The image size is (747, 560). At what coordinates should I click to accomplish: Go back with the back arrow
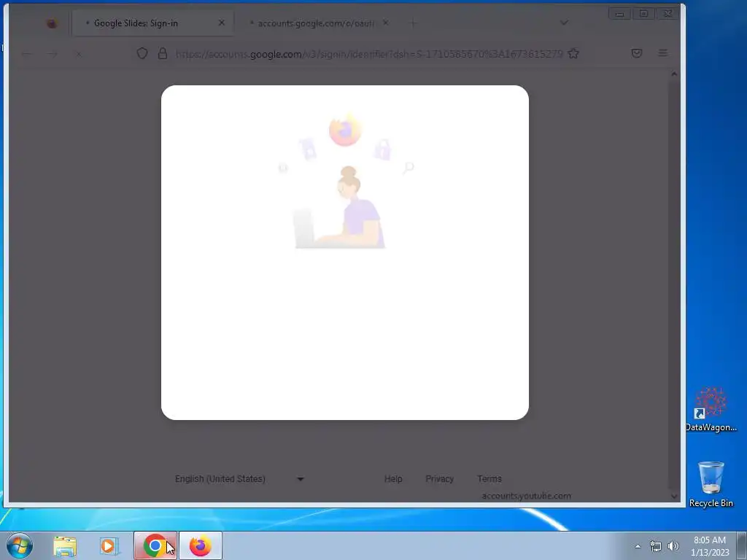(x=27, y=54)
